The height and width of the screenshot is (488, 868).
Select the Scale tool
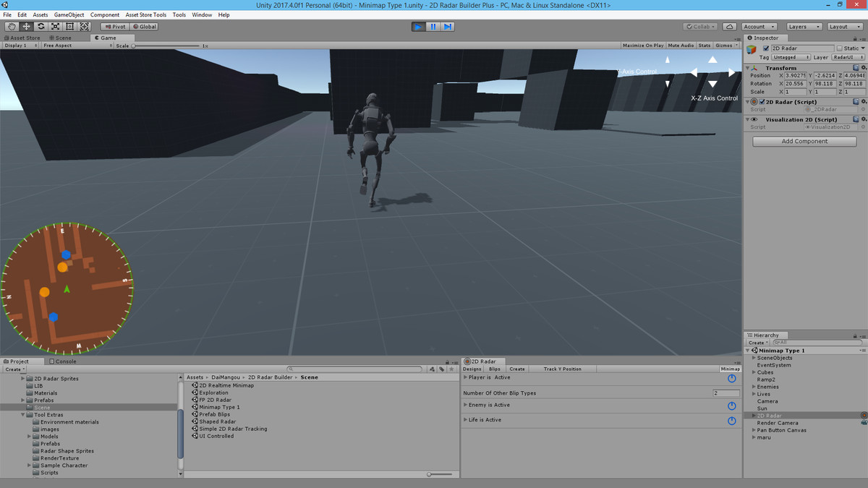(56, 26)
